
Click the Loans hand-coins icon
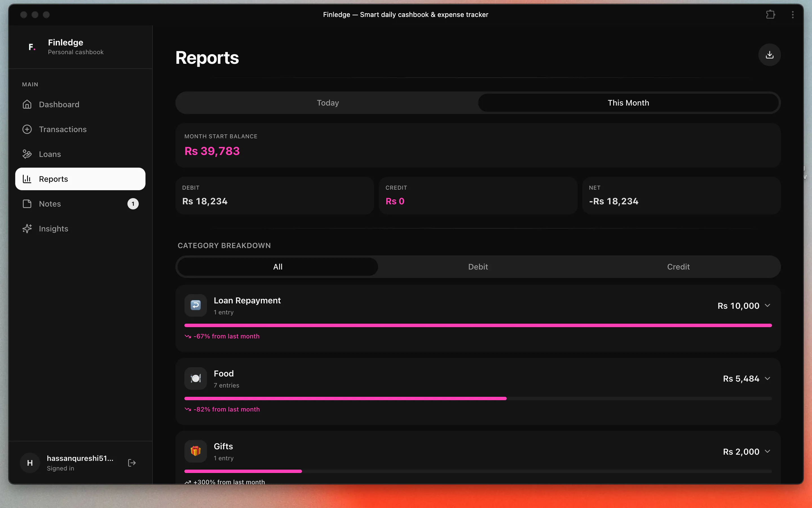pos(27,154)
